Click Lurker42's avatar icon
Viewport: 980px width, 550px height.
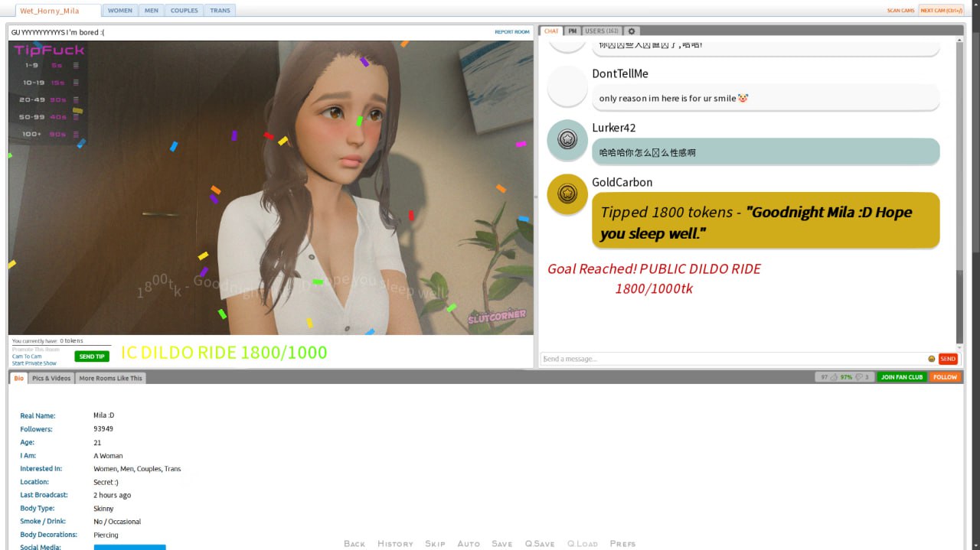567,139
